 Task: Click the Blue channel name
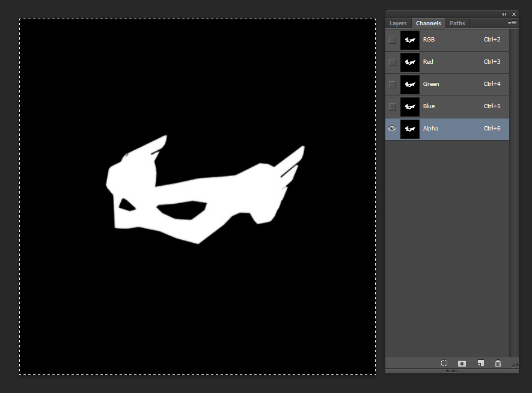point(429,106)
